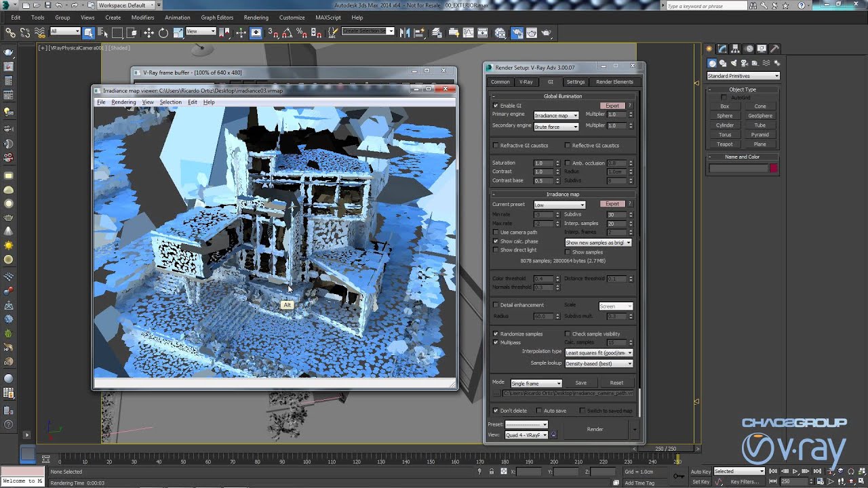The height and width of the screenshot is (488, 868).
Task: Open the Current preset dropdown
Action: (559, 205)
